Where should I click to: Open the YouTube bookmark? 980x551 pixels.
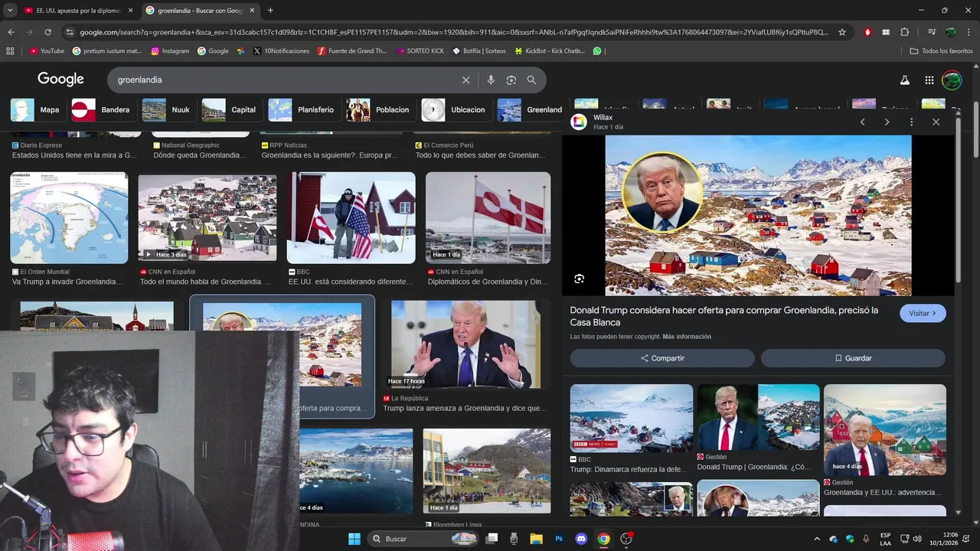[x=47, y=51]
